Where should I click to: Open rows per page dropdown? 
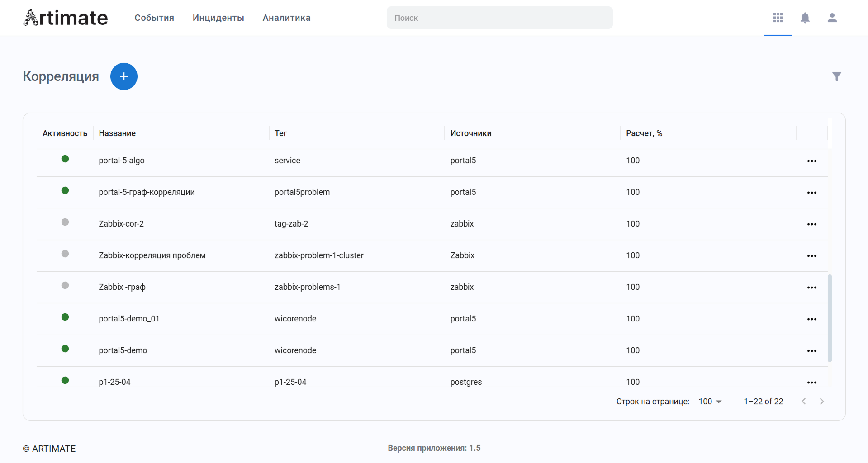coord(710,402)
